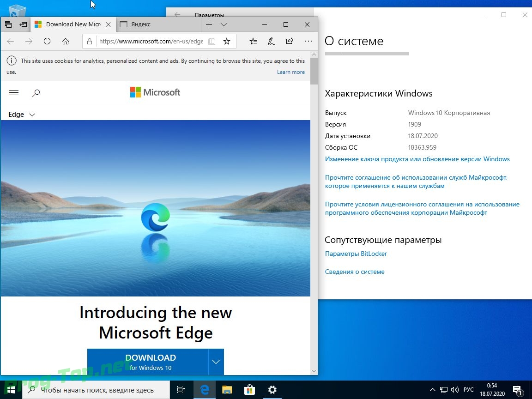
Task: Go to Edge home page
Action: pos(66,42)
